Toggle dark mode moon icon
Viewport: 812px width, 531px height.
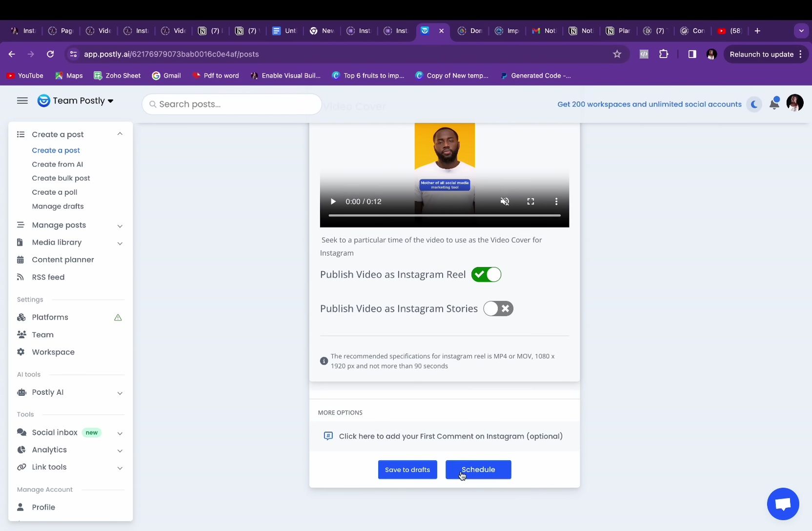(x=754, y=104)
